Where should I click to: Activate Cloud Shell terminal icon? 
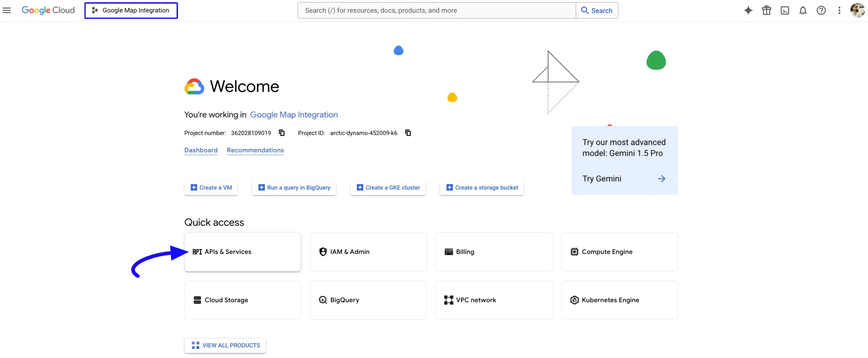[785, 10]
